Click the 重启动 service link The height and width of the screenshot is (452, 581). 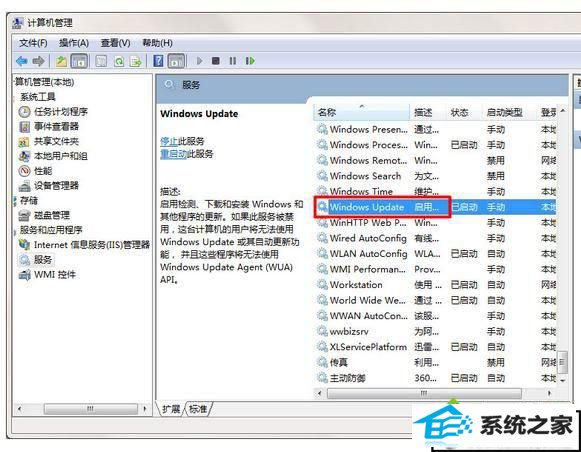[173, 154]
